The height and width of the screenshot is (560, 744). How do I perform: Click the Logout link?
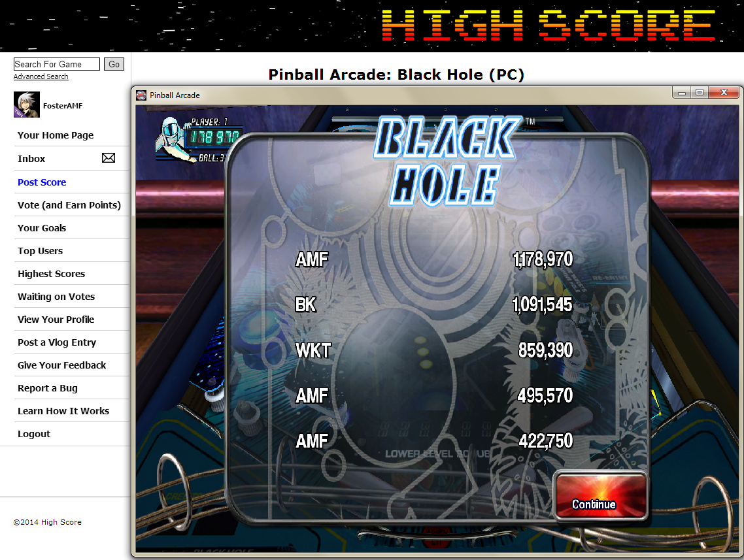click(34, 434)
